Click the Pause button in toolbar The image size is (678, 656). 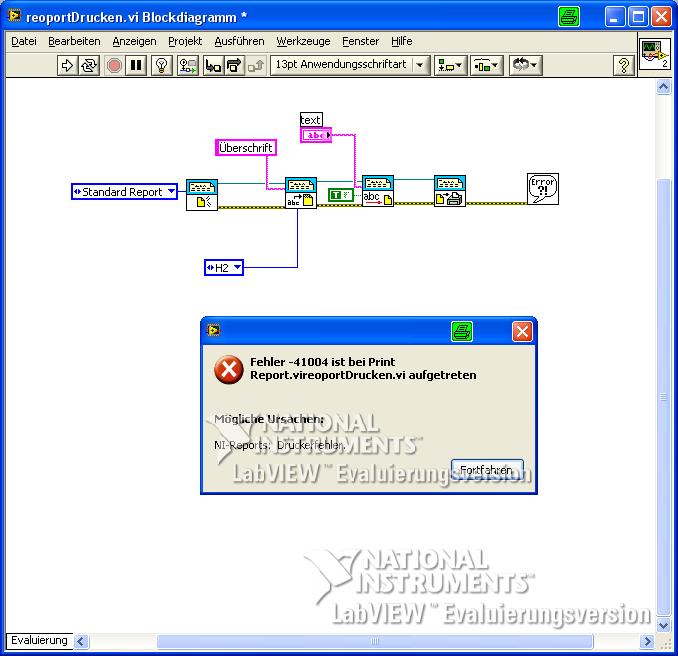[x=136, y=66]
